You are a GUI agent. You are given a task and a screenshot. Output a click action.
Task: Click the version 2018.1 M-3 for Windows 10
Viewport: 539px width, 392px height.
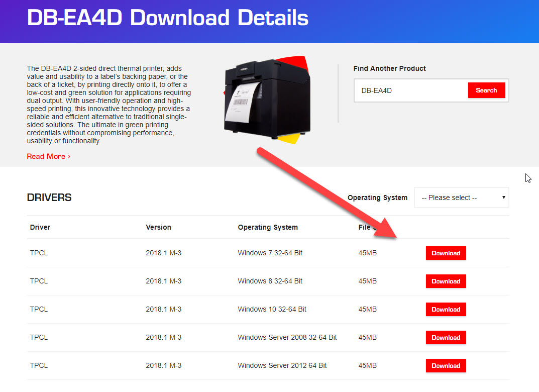click(x=164, y=310)
